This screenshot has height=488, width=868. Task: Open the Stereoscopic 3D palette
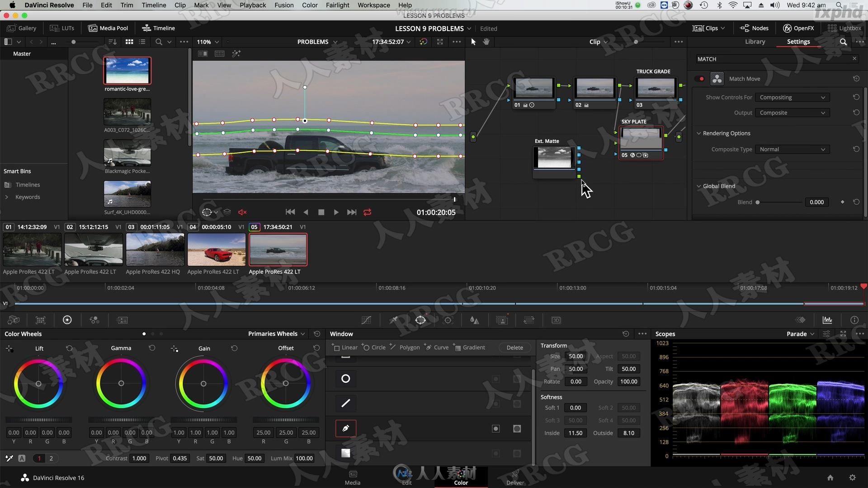(556, 320)
